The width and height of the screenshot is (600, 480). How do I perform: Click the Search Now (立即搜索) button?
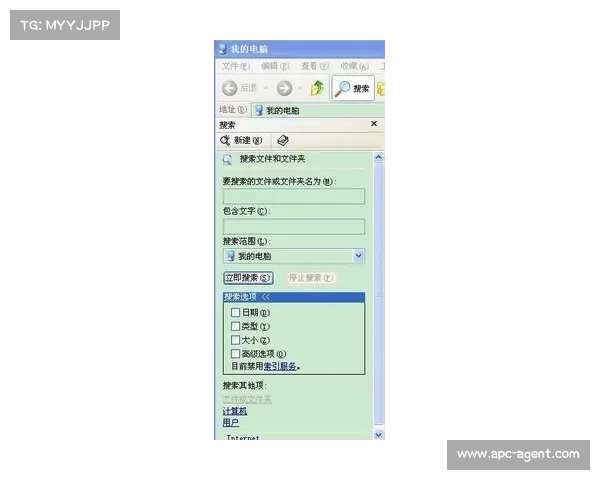click(248, 278)
